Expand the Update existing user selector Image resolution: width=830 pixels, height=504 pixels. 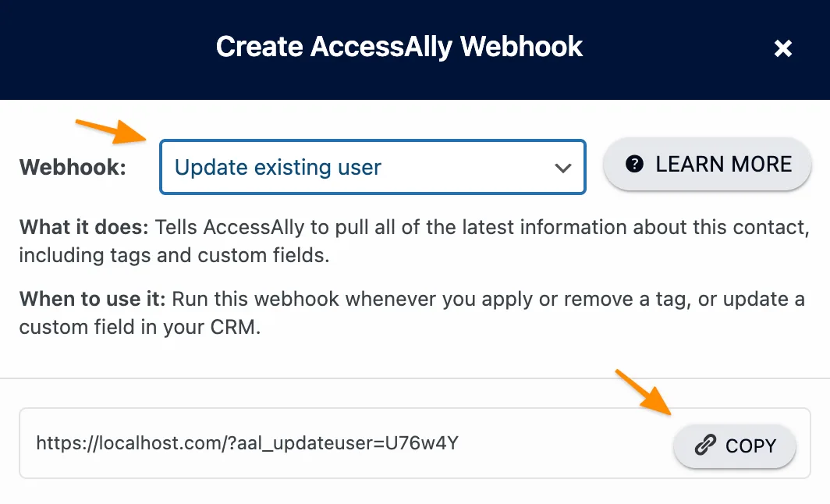[373, 167]
